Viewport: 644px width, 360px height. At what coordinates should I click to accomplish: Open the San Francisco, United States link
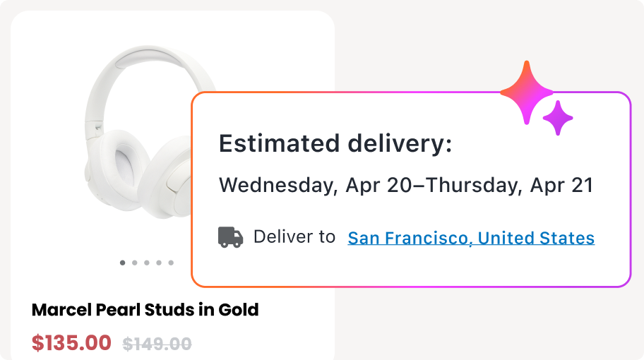click(471, 238)
